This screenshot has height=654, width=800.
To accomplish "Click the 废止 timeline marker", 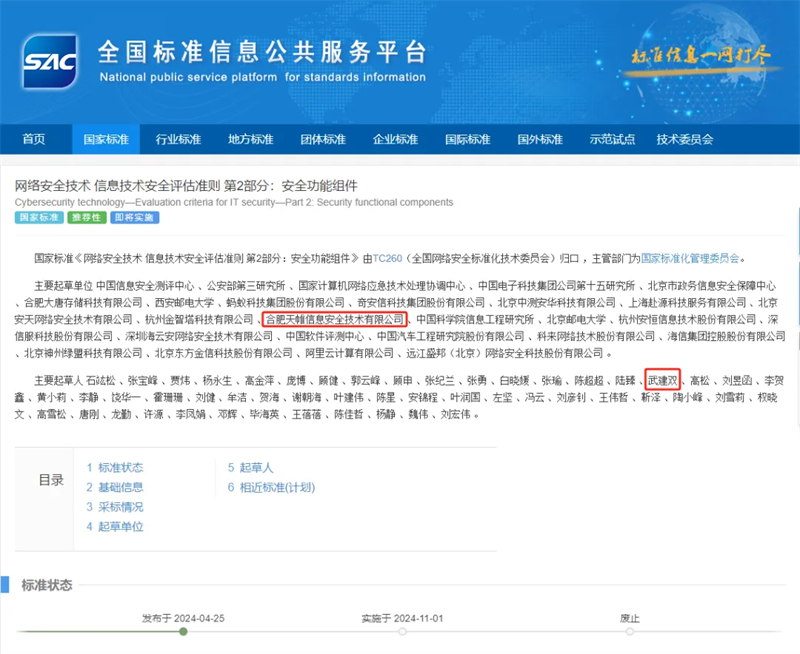I will point(630,630).
